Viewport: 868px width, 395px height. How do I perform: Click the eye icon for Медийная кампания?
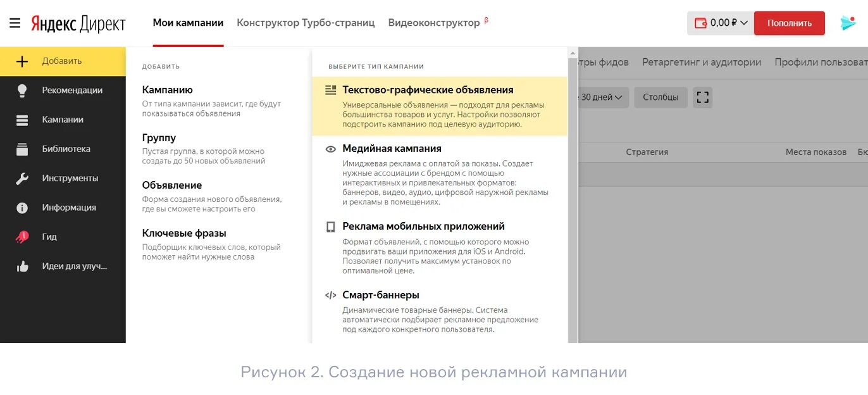330,149
